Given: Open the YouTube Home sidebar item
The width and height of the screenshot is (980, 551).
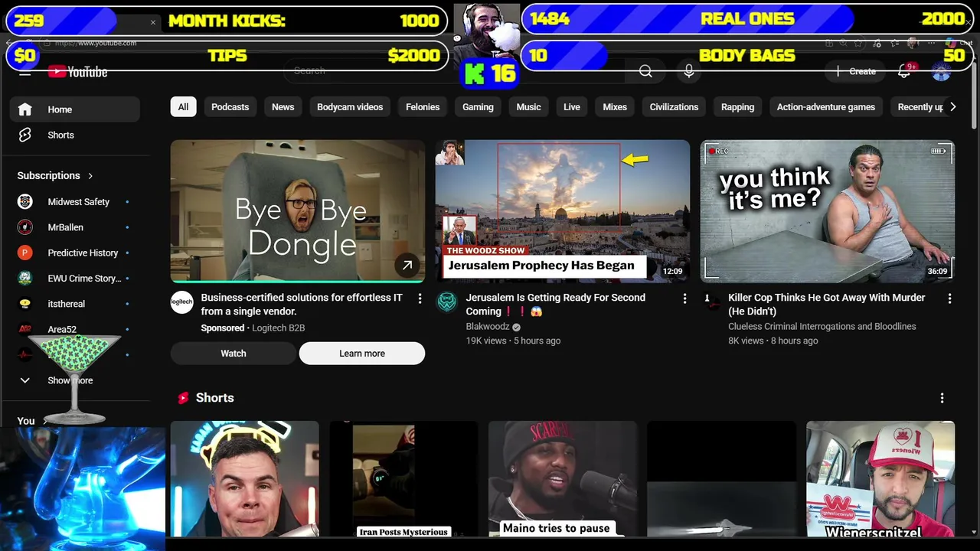Looking at the screenshot, I should (74, 109).
